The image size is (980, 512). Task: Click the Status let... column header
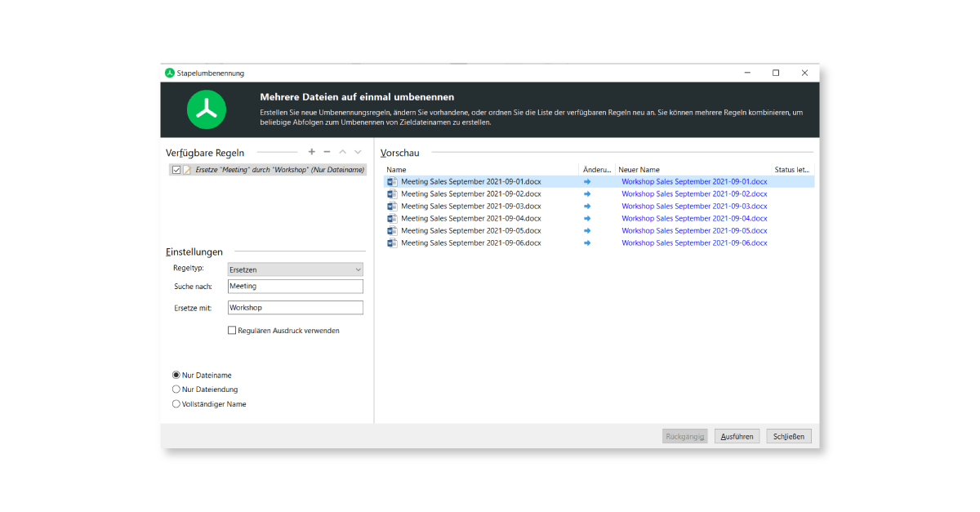point(793,170)
